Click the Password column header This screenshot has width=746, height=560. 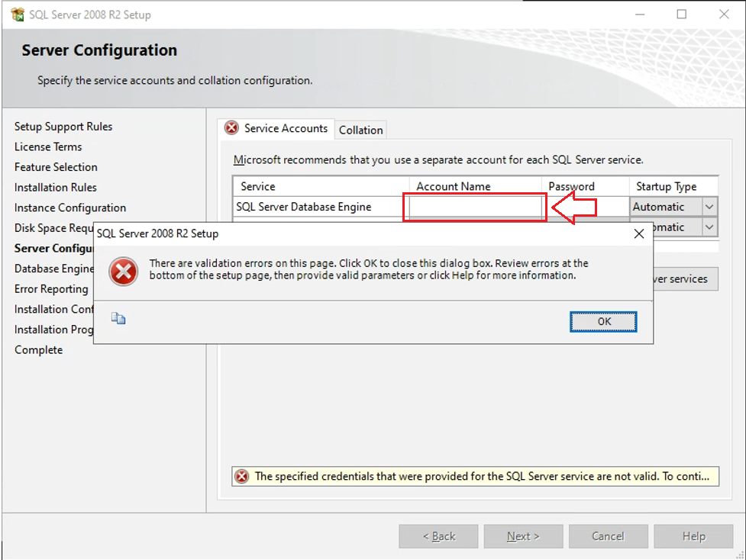pos(586,186)
